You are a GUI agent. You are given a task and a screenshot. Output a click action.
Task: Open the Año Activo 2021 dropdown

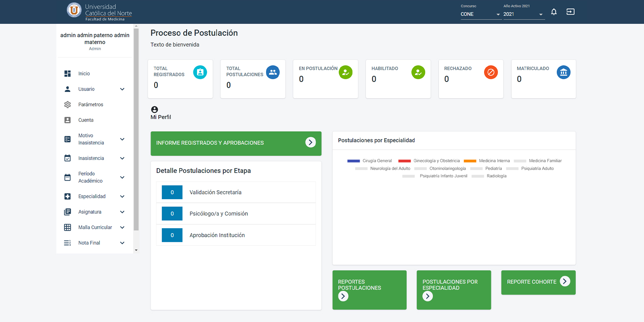click(523, 14)
